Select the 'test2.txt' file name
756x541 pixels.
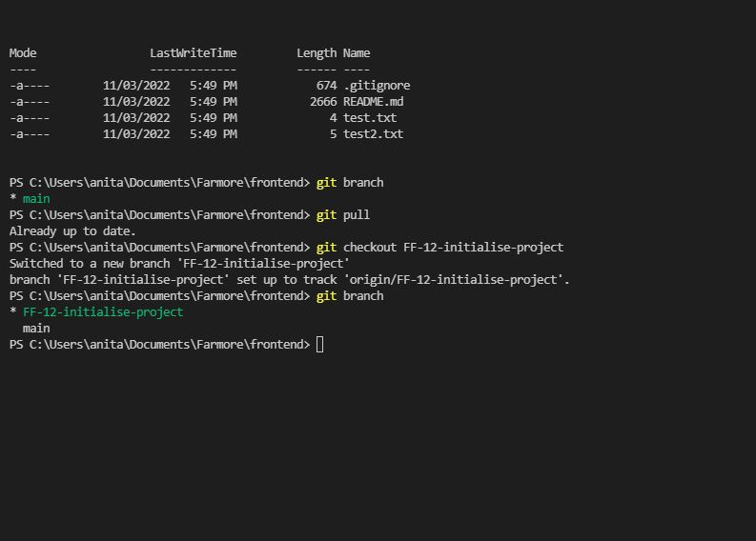[373, 134]
